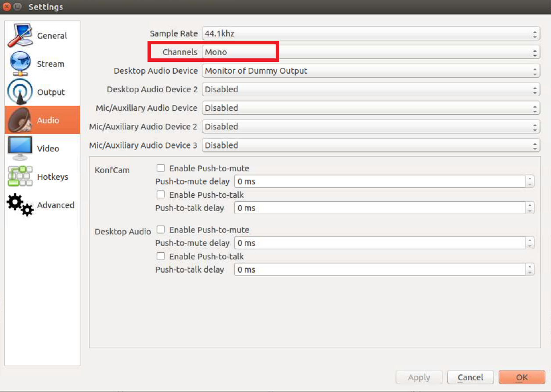The image size is (551, 392).
Task: Select the Hotkeys keyboard icon
Action: [20, 177]
